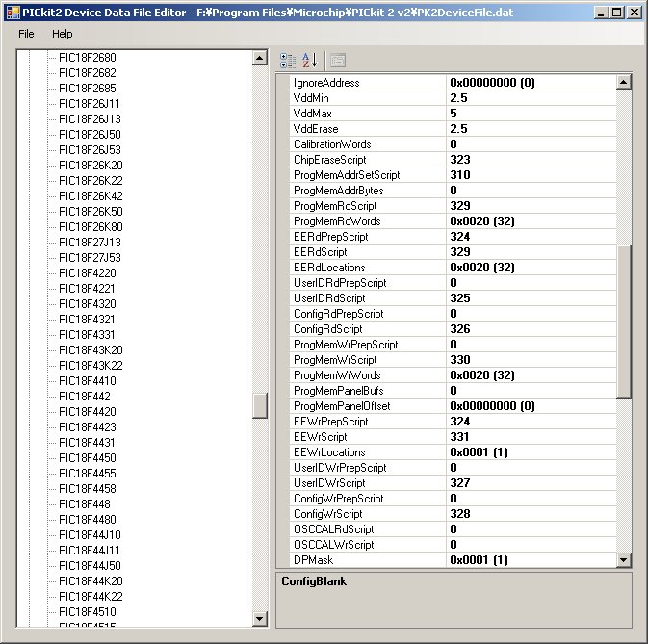648x644 pixels.
Task: Edit ProgMemAddrSetScript value 310
Action: tap(531, 175)
